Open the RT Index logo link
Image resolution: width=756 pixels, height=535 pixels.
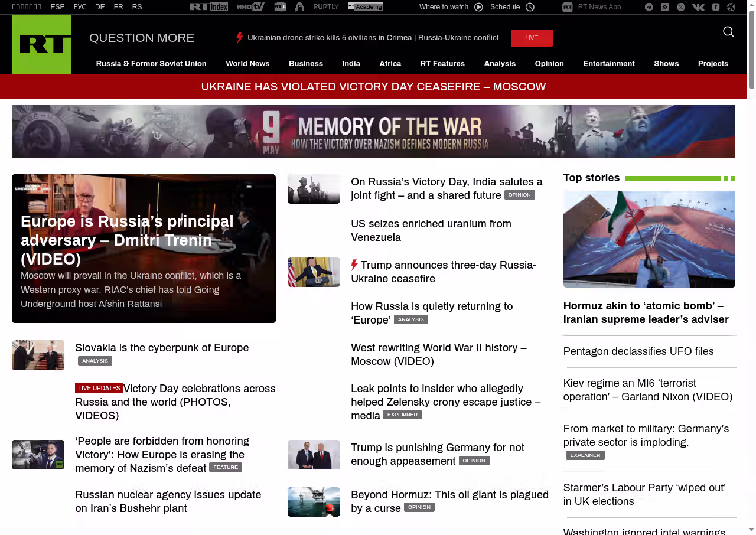[x=208, y=7]
